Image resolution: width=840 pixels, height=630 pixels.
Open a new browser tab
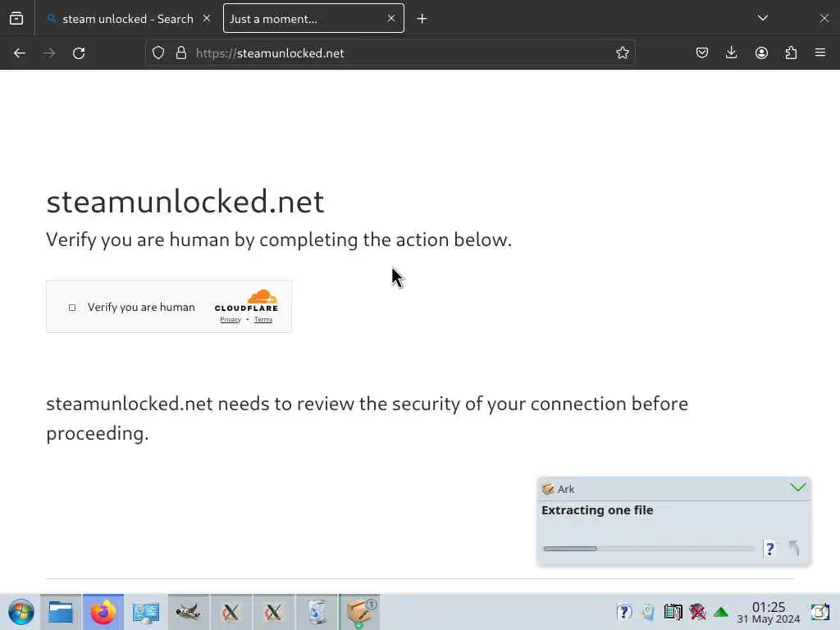(x=422, y=19)
